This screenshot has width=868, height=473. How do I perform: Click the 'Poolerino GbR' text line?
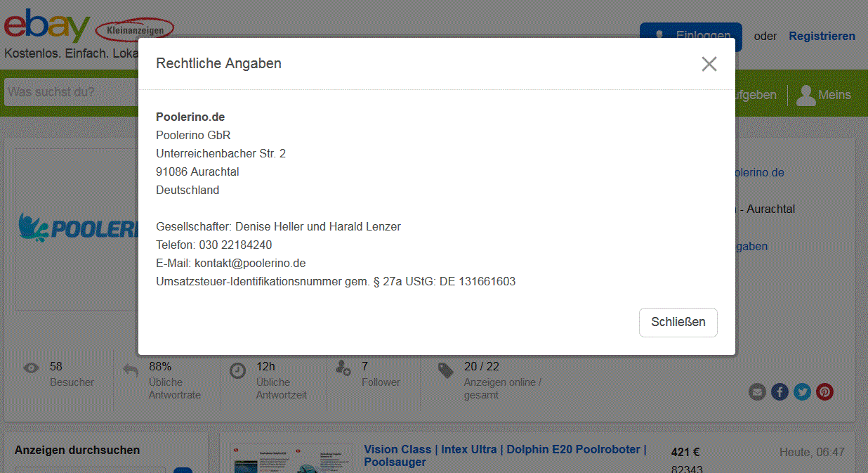193,135
